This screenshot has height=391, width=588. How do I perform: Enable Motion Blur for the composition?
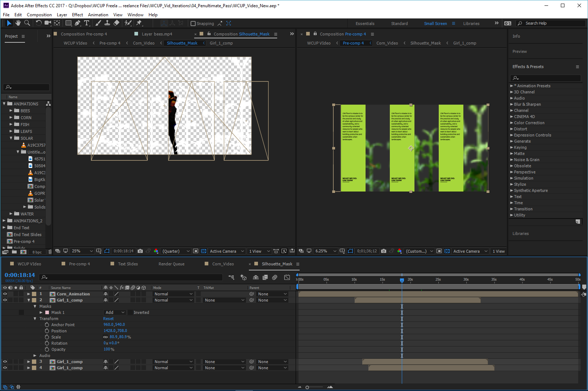(x=274, y=277)
